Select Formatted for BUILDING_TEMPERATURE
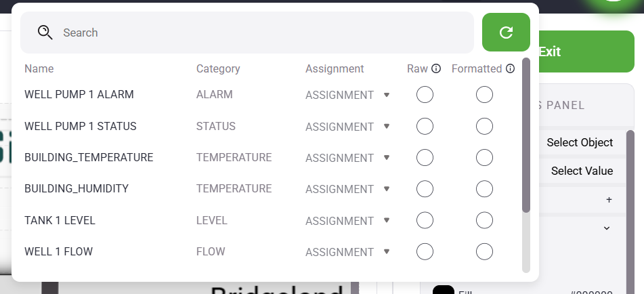Screen dimensions: 644x294 484,158
